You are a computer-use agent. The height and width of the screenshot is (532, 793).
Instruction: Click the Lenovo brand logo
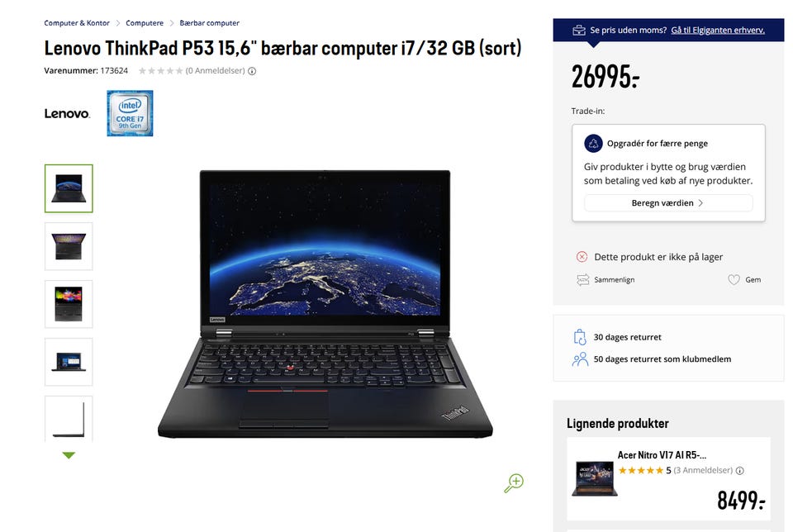pos(67,114)
